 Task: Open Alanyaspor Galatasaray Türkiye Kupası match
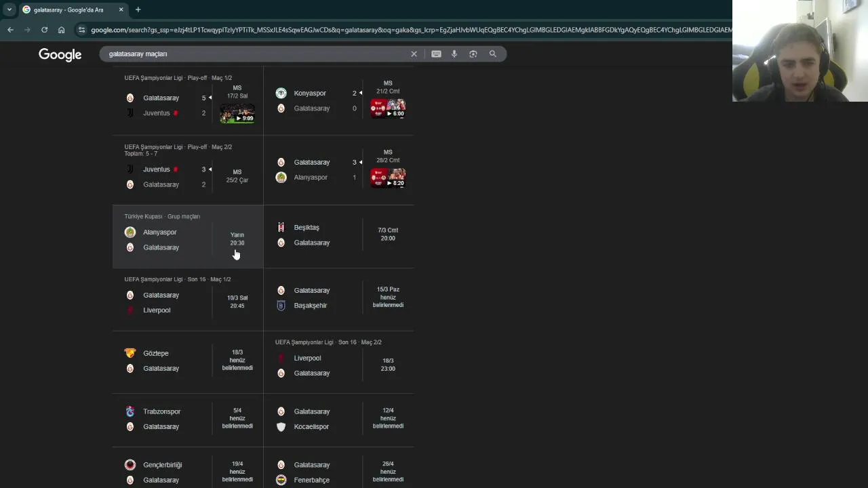pos(188,237)
